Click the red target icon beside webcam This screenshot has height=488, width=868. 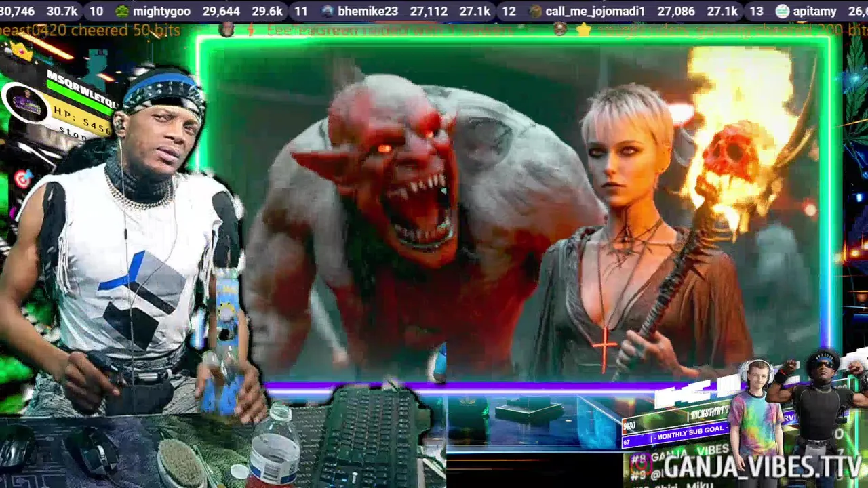click(x=23, y=180)
